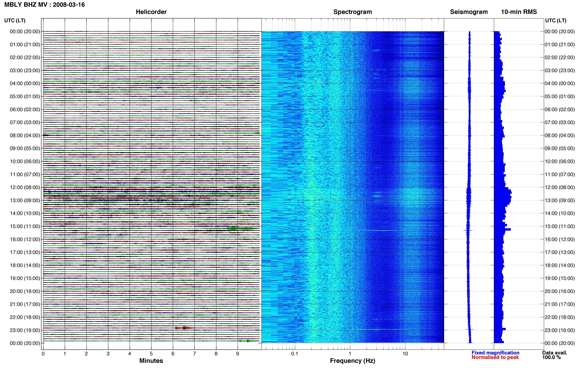Click the green burst at end of 07:50 trace
The height and width of the screenshot is (368, 588).
[x=257, y=133]
